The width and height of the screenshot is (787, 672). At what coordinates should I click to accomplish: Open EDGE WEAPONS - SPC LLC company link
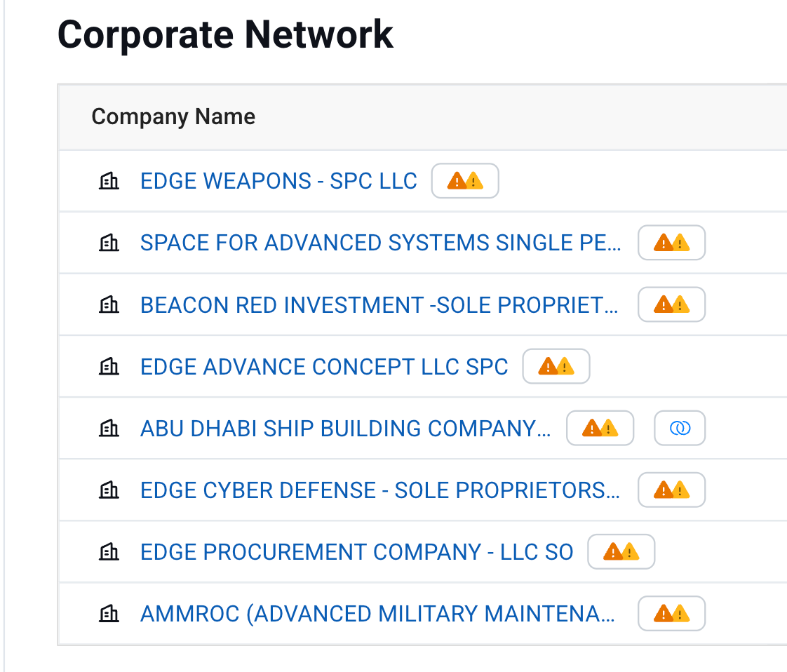point(278,181)
